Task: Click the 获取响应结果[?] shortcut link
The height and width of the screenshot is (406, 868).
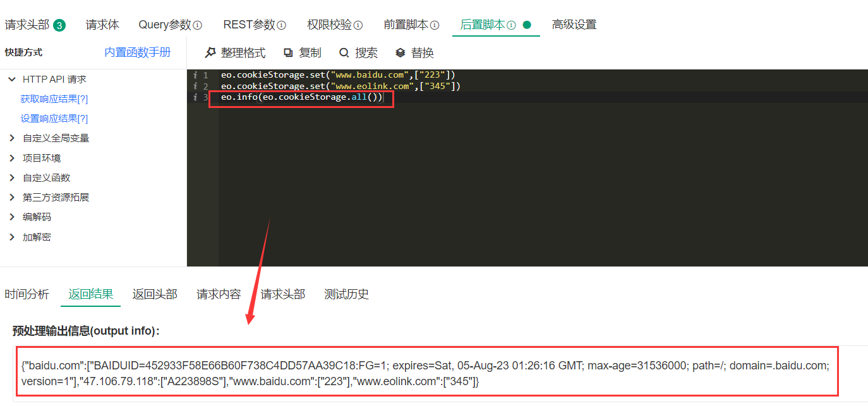Action: pyautogui.click(x=54, y=99)
